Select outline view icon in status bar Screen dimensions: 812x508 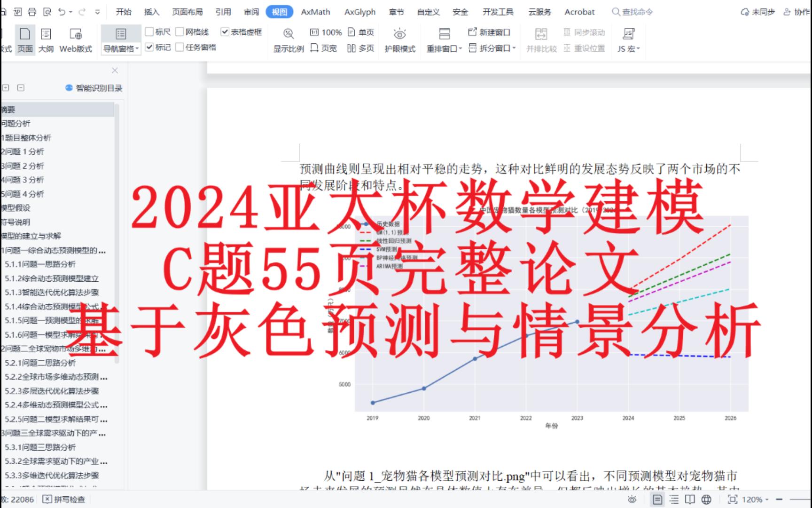point(674,499)
